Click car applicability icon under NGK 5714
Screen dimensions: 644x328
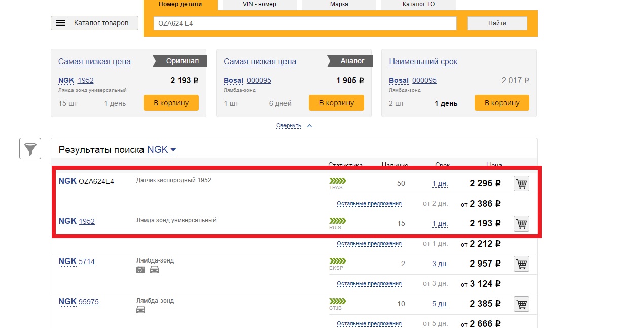pos(154,270)
